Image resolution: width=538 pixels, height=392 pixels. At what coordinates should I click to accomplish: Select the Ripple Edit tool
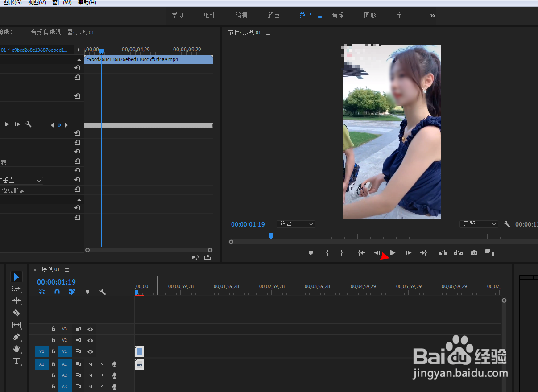click(17, 301)
